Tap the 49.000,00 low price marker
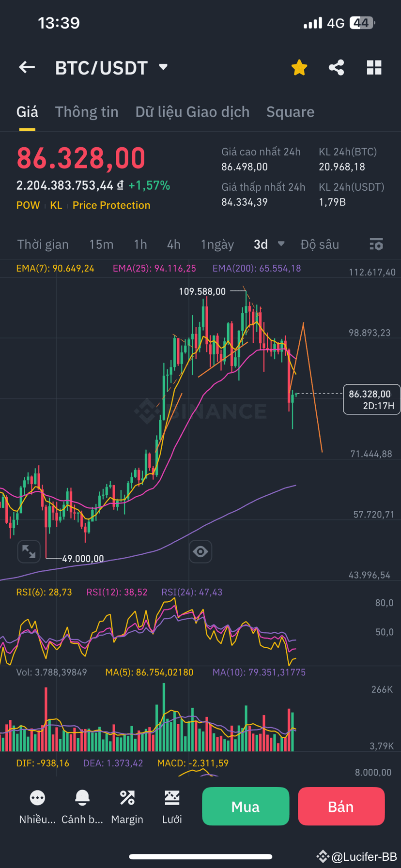This screenshot has height=868, width=401. coord(83,559)
